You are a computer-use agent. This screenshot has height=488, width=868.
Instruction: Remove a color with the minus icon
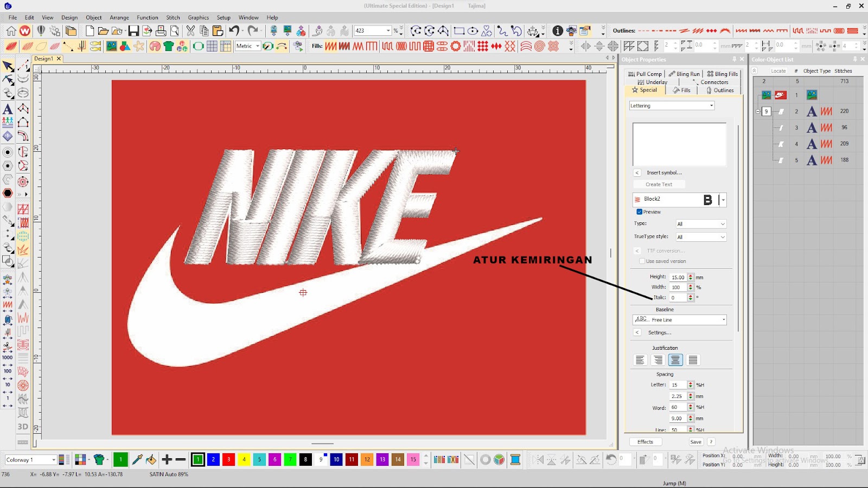[181, 460]
